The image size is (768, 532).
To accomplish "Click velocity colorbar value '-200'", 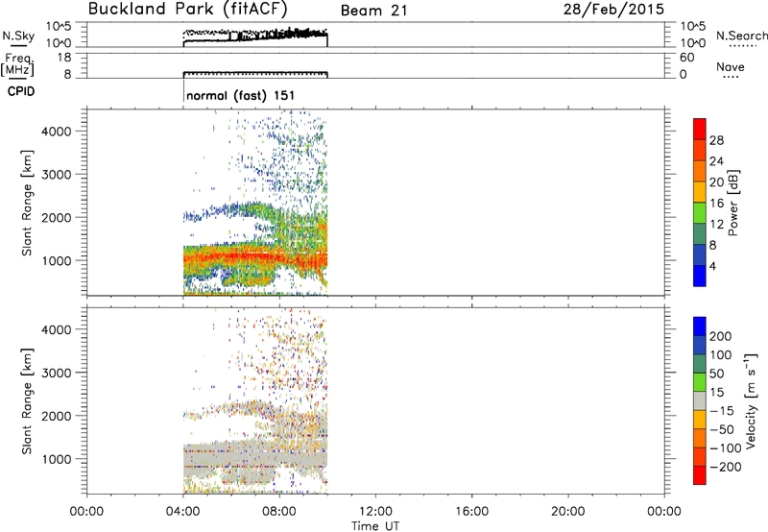I will 726,467.
